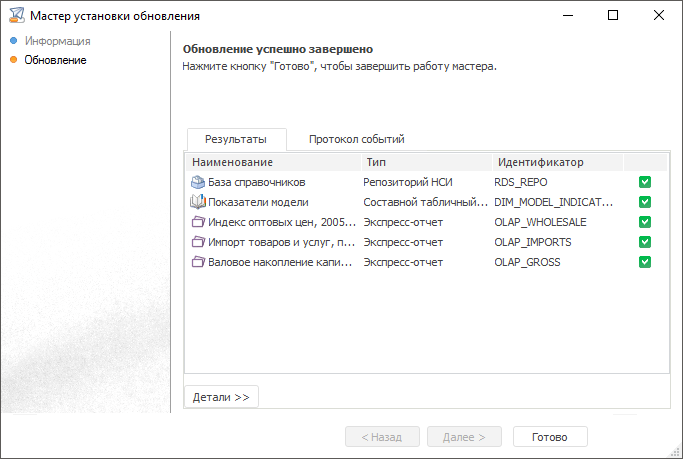
Task: Select the Результаты tab
Action: [x=235, y=140]
